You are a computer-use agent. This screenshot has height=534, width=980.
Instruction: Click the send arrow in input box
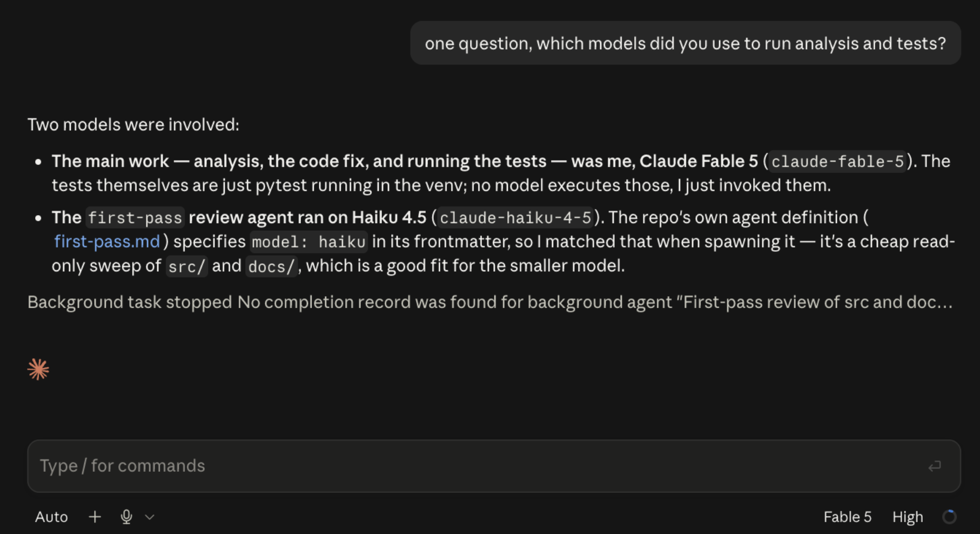pyautogui.click(x=935, y=466)
